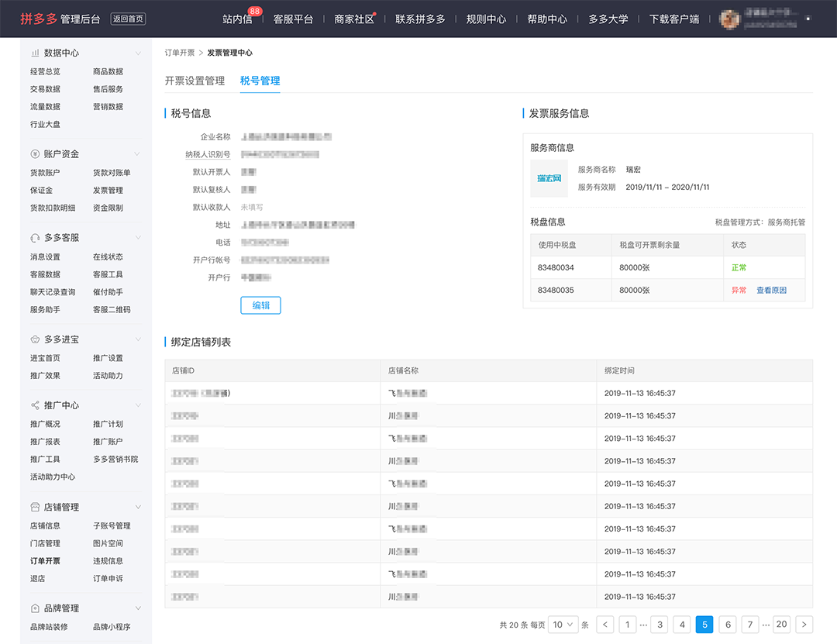Click the 拼多多 管理后台 logo
The height and width of the screenshot is (644, 837).
pyautogui.click(x=60, y=19)
